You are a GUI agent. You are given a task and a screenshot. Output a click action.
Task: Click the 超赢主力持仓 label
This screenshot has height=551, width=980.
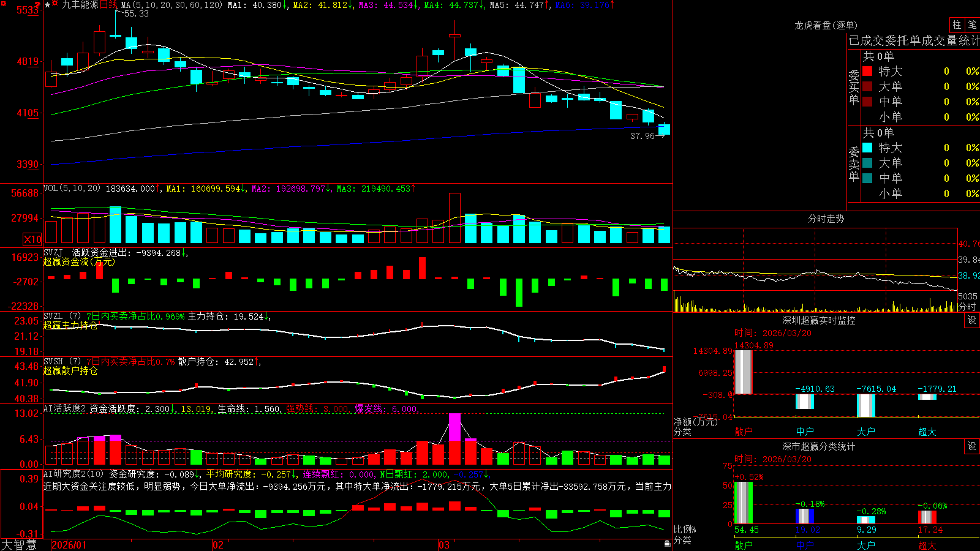pyautogui.click(x=70, y=325)
